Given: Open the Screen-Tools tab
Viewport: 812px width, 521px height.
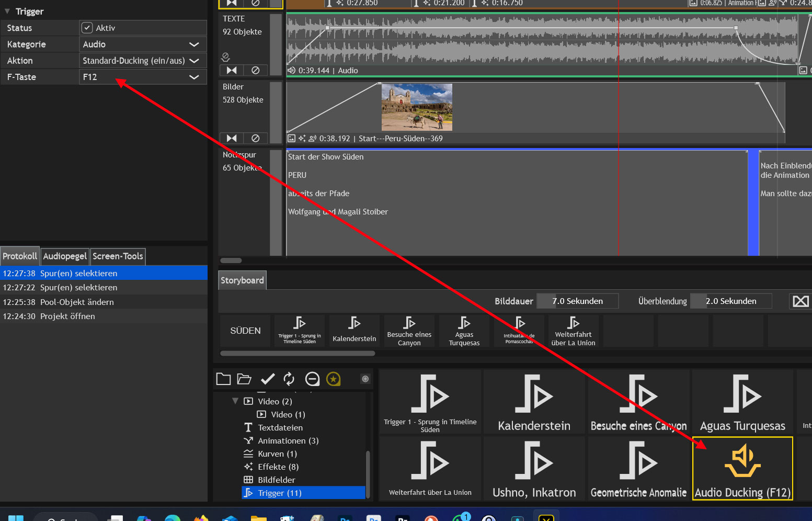Looking at the screenshot, I should tap(118, 256).
